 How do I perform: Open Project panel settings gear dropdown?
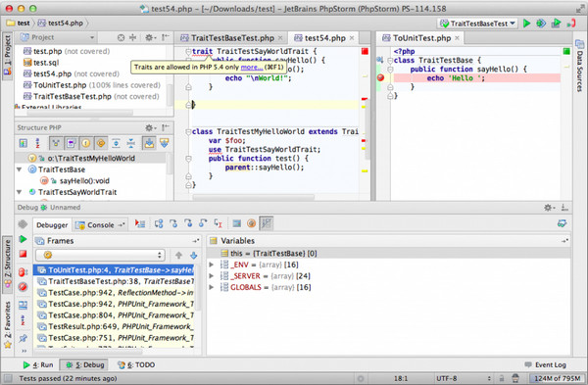coord(150,37)
